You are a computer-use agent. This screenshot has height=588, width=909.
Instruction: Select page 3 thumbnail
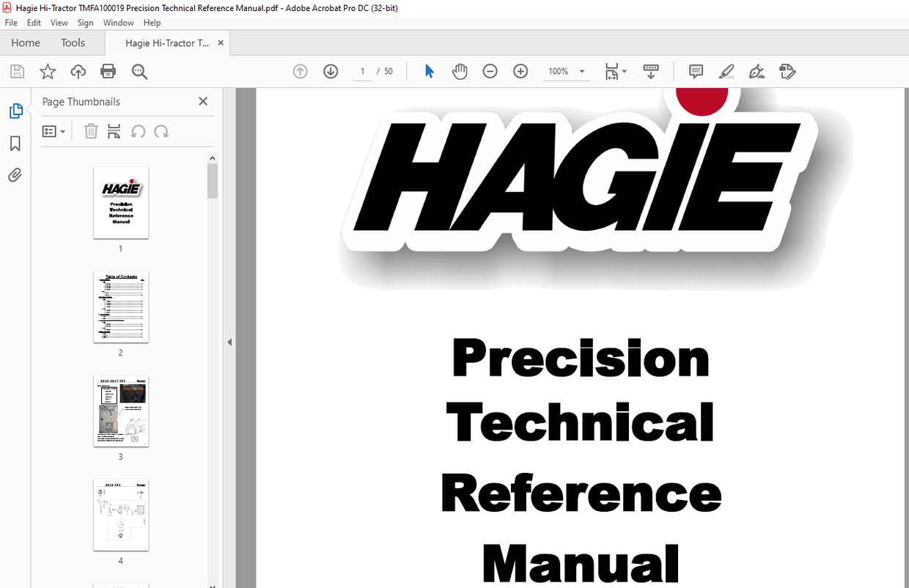[120, 411]
